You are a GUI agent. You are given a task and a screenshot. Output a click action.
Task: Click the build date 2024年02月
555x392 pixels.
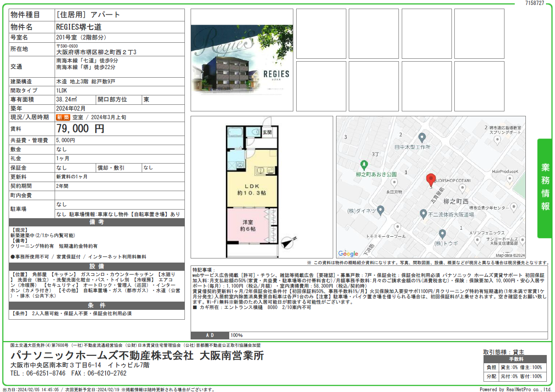pyautogui.click(x=71, y=108)
